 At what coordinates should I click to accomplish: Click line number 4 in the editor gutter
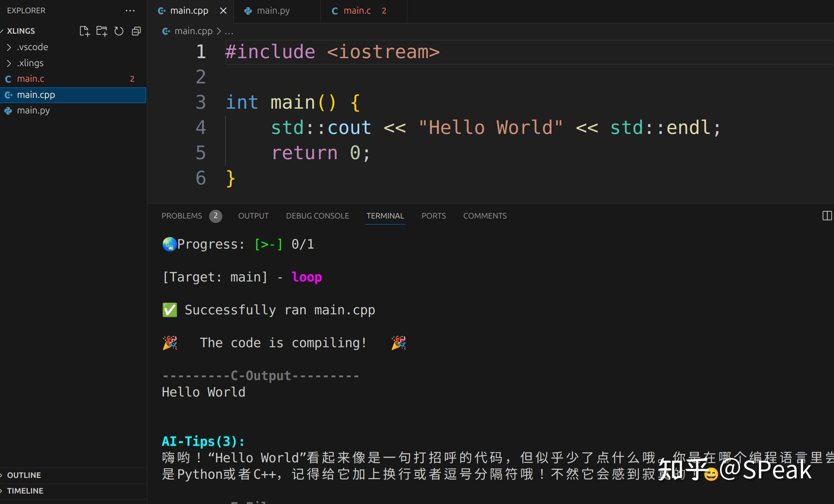(x=201, y=128)
